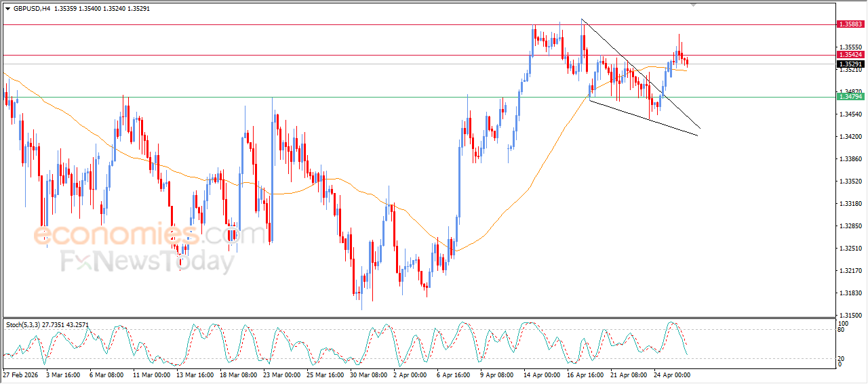
Task: Click the 9 Apr 08:00 time label
Action: pyautogui.click(x=498, y=375)
